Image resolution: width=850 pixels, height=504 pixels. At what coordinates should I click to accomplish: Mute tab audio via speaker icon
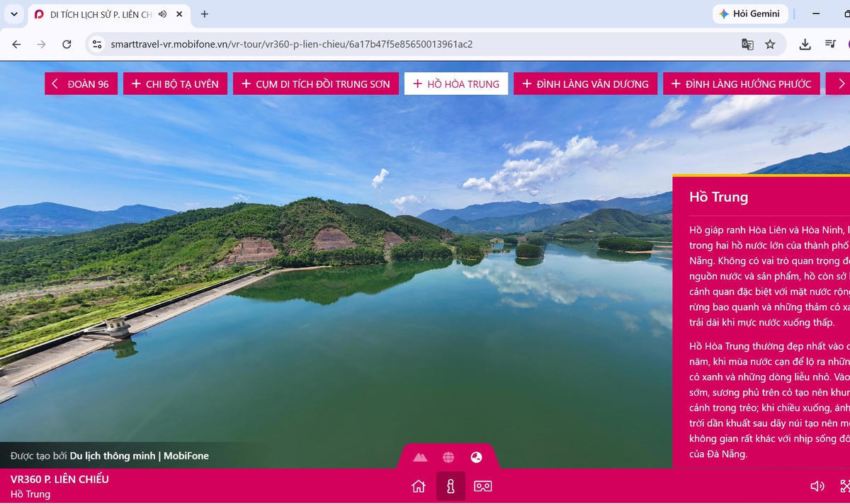[163, 14]
